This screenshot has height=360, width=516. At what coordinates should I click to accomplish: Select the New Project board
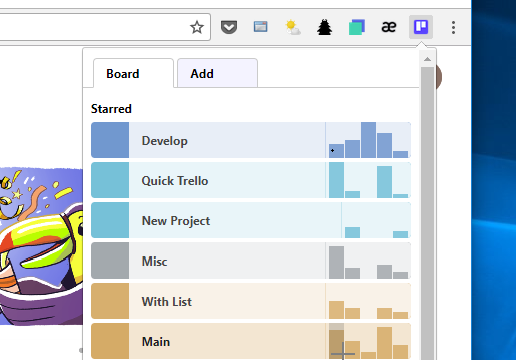(x=251, y=220)
